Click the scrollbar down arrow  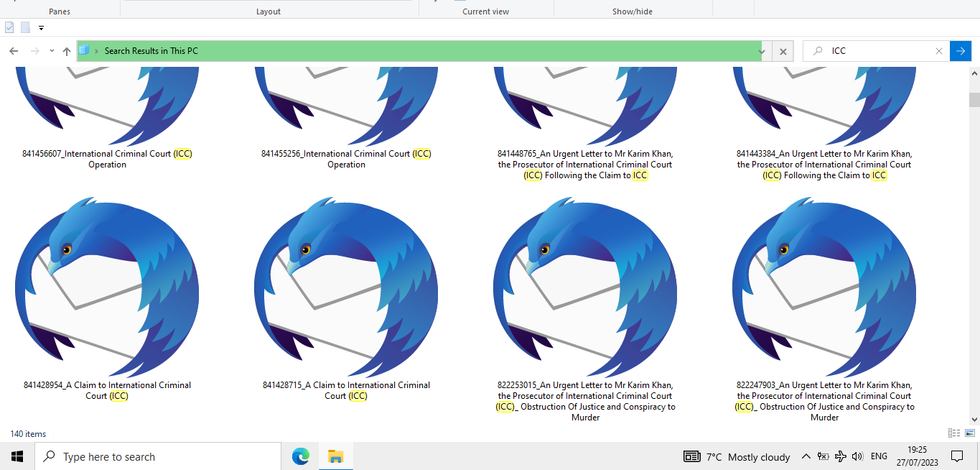[974, 419]
